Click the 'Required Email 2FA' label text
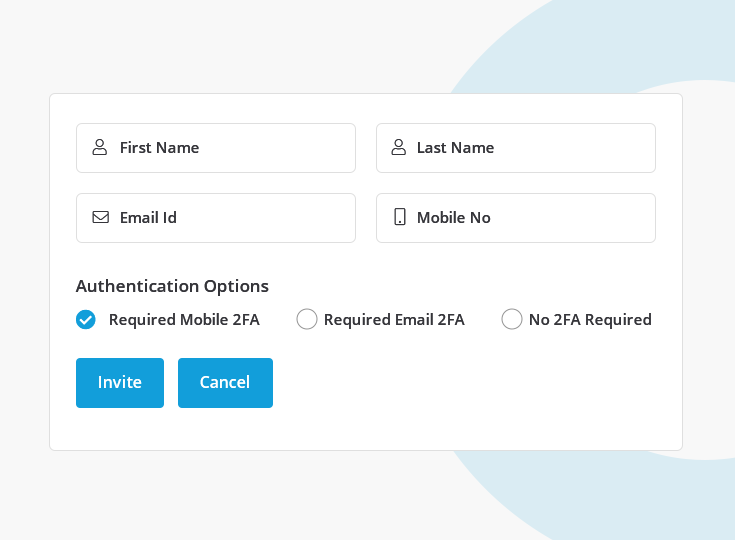Screen dimensions: 735x540 394,320
